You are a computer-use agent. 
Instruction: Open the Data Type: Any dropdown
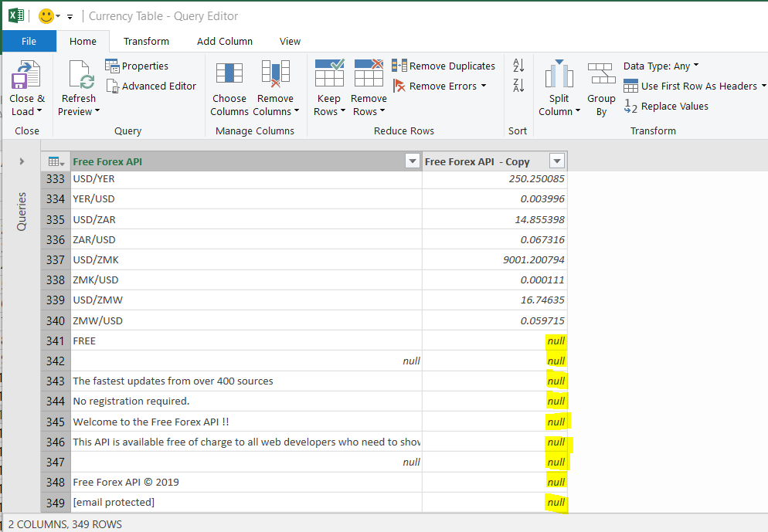point(661,66)
